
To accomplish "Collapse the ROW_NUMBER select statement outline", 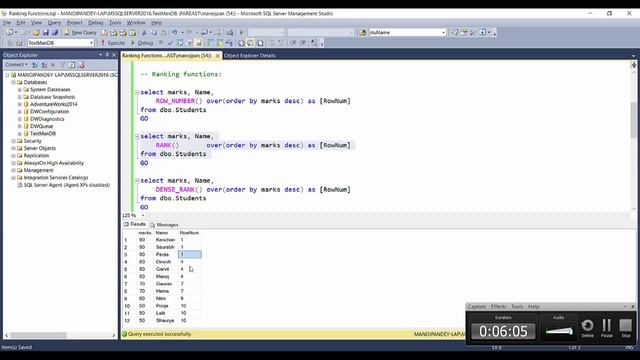I will 137,92.
